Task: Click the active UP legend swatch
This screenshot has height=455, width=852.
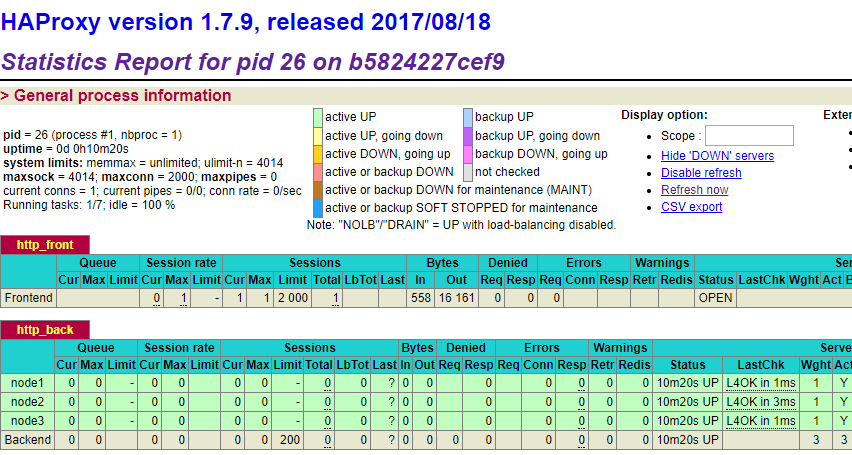Action: 318,117
